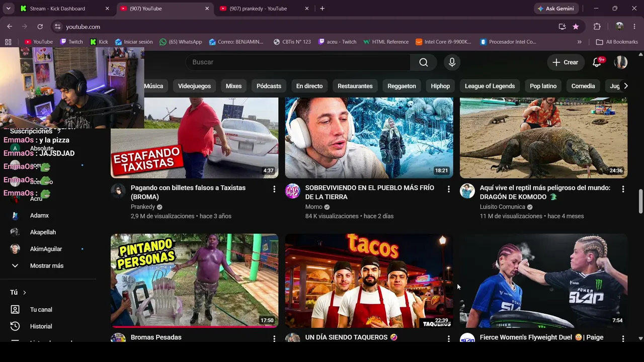
Task: Play the 'PINTANDO PERSONAS' thumbnail video
Action: pos(194,281)
